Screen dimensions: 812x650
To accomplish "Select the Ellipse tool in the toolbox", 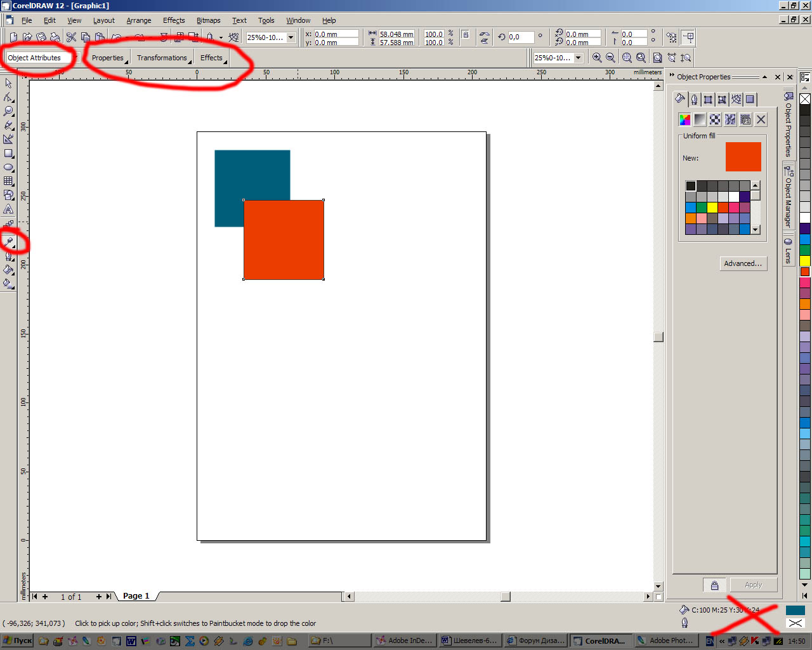I will click(8, 167).
